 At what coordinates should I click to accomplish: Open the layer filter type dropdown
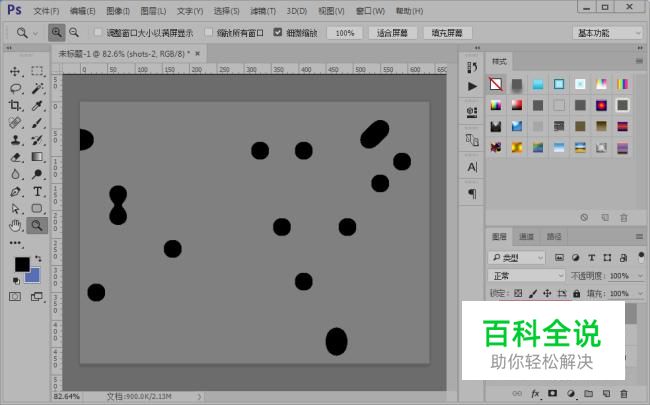[x=517, y=258]
